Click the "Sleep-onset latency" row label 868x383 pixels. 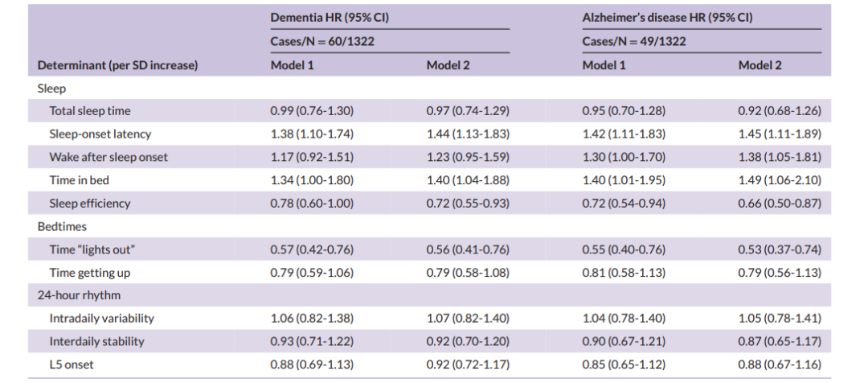pos(100,134)
